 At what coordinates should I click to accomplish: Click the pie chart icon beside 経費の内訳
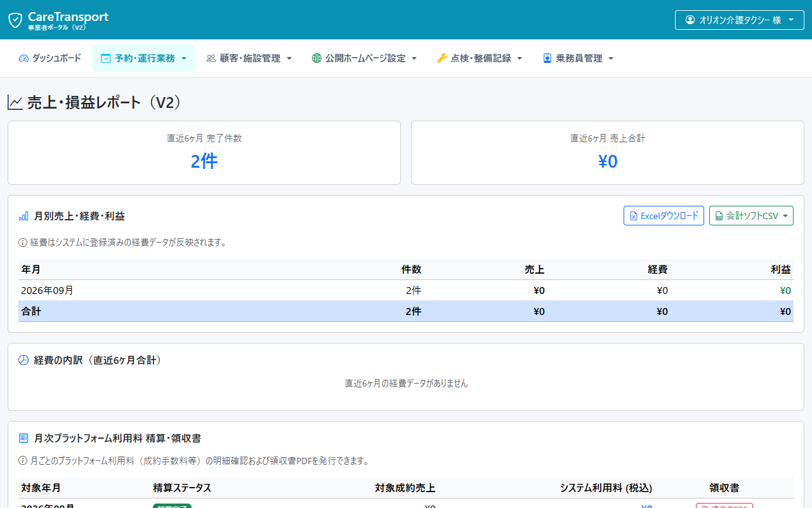[23, 360]
